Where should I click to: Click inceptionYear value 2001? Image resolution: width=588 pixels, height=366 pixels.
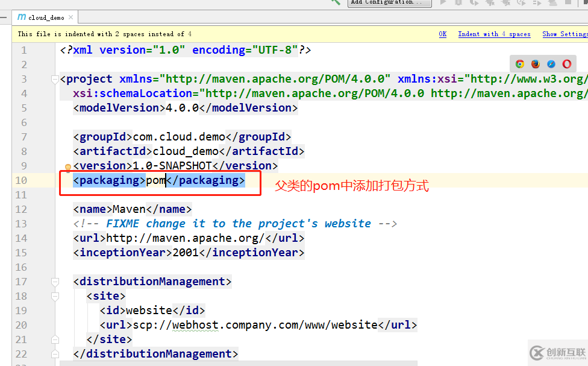click(x=186, y=253)
